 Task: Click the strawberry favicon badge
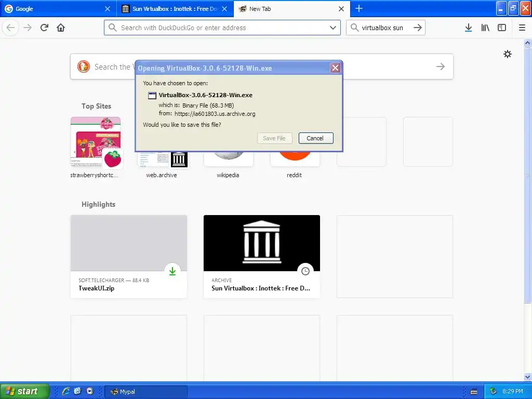tap(113, 159)
